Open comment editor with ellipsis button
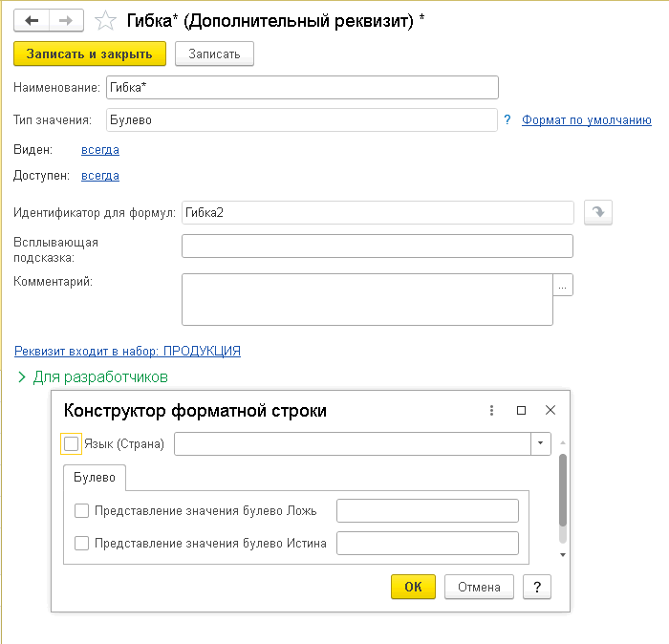Image resolution: width=669 pixels, height=644 pixels. pos(563,285)
